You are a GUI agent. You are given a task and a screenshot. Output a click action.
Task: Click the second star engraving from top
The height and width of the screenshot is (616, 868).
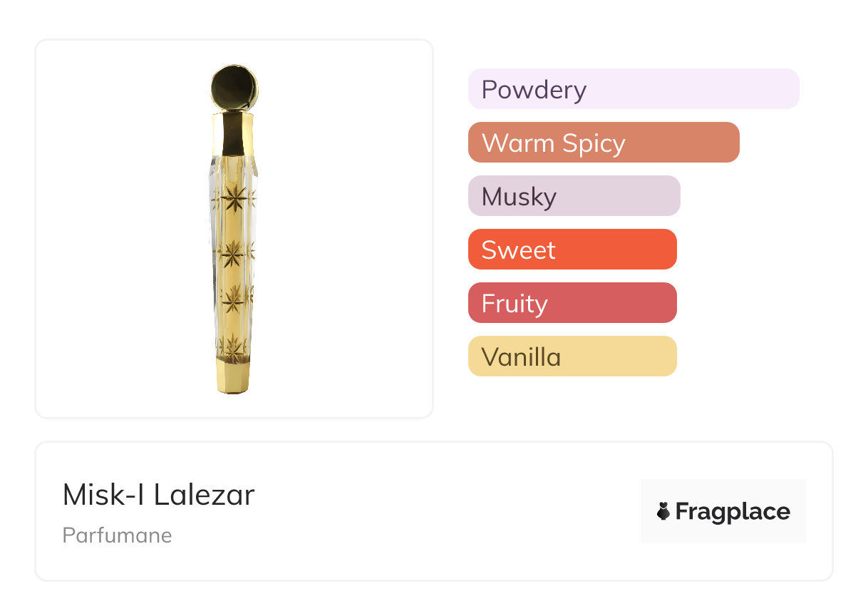233,252
